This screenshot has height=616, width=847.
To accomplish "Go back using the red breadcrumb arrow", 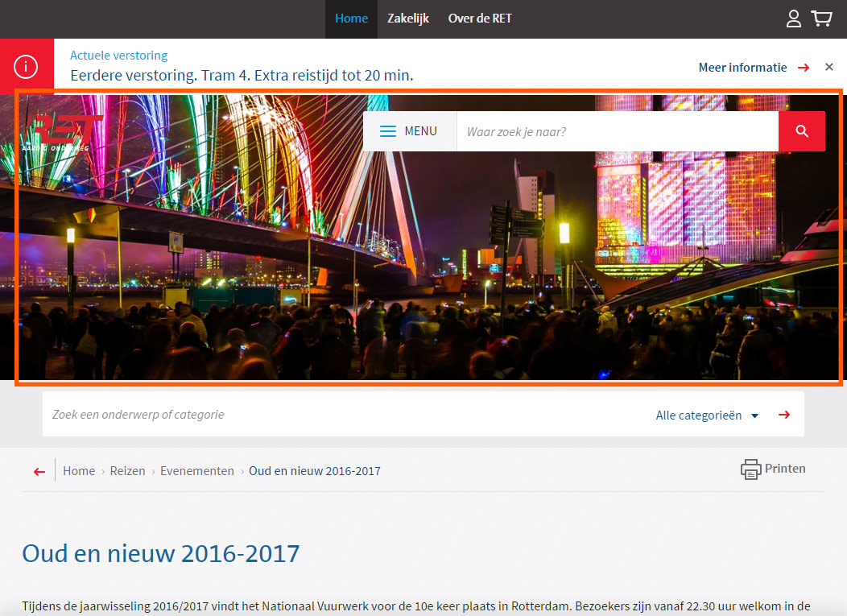I will pos(39,471).
